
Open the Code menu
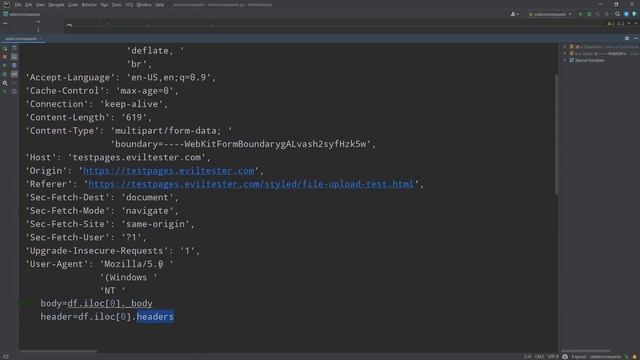[73, 5]
